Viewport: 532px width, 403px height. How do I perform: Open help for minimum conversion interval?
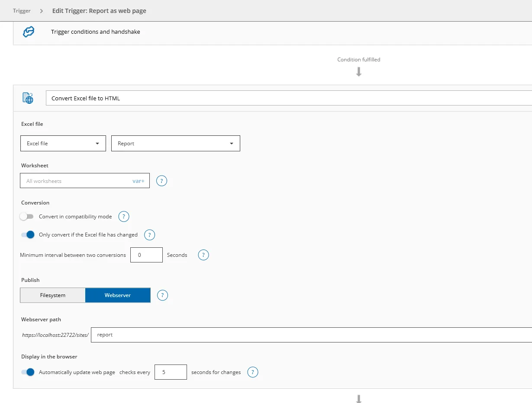(203, 255)
